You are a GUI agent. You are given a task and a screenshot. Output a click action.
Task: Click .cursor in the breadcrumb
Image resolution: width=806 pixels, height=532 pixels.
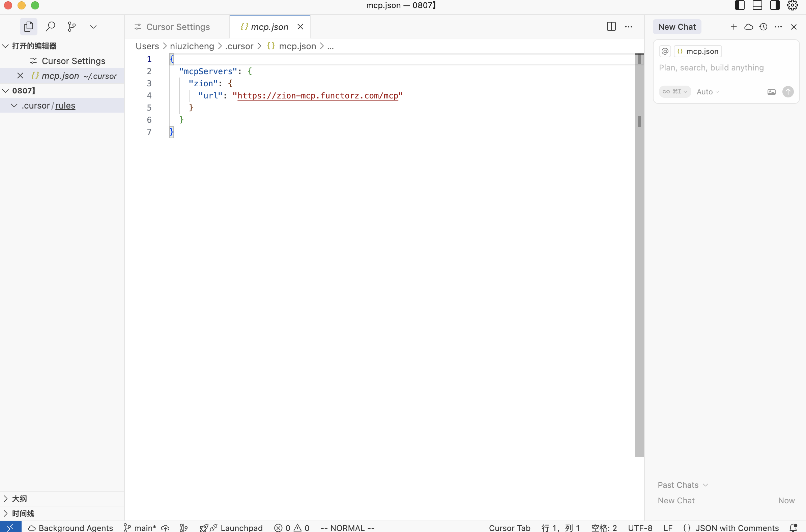pyautogui.click(x=239, y=46)
